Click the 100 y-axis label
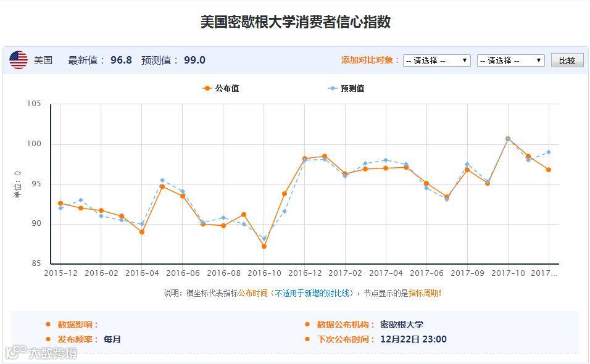The width and height of the screenshot is (590, 364). pyautogui.click(x=34, y=144)
